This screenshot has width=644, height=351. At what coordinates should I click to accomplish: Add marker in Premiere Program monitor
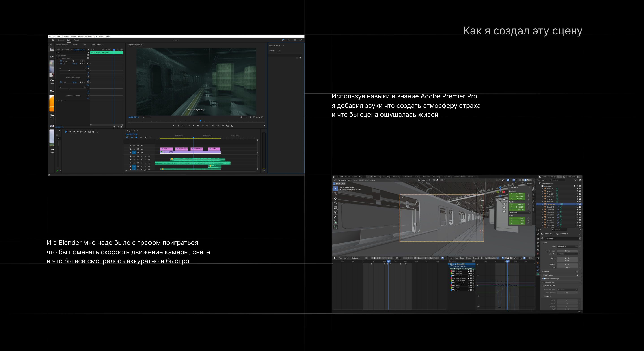tap(173, 126)
